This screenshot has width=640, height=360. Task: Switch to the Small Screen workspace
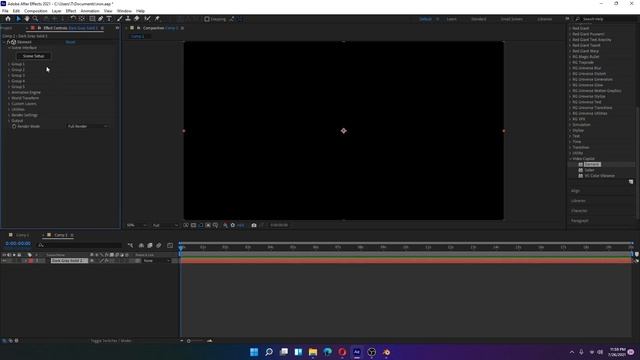511,19
